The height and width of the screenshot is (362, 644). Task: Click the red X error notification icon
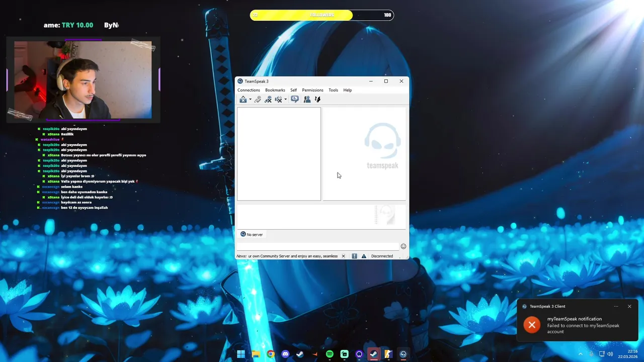[531, 325]
